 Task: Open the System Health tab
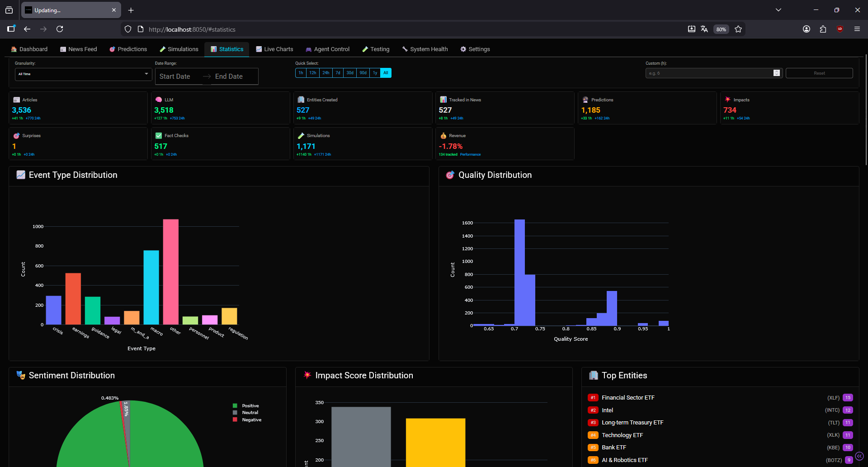click(x=425, y=49)
